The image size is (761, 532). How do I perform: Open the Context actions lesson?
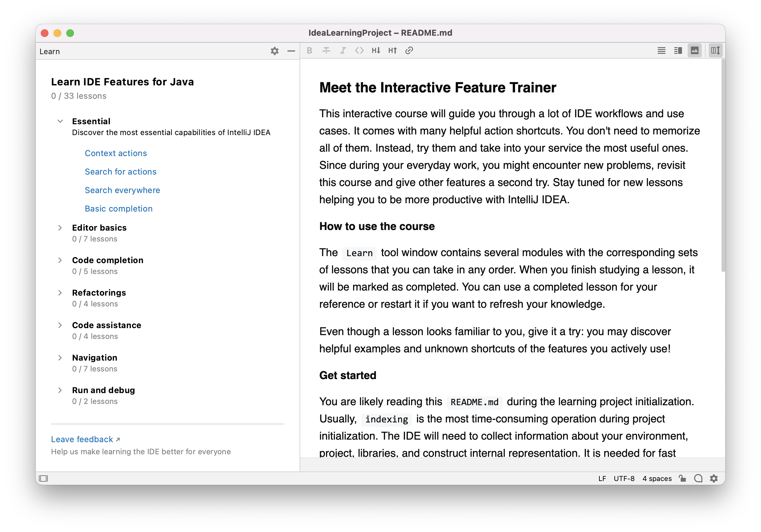(x=116, y=153)
